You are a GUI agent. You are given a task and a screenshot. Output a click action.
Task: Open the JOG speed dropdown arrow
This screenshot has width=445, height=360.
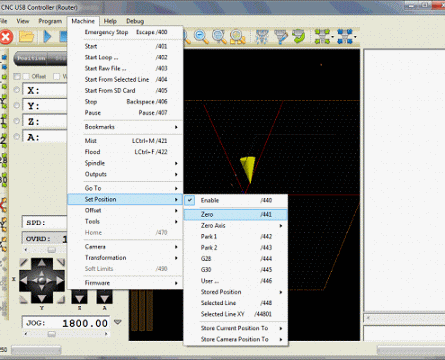point(117,322)
